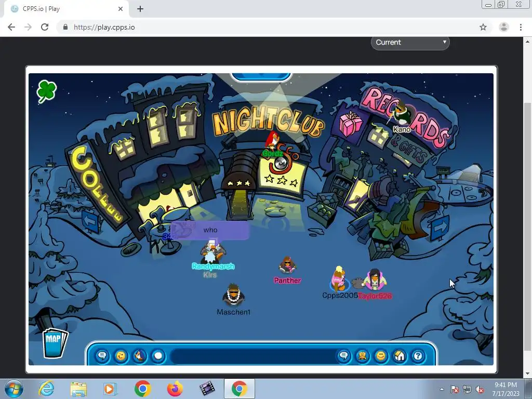Throw a snowball using the snowball icon
The height and width of the screenshot is (399, 532).
(158, 356)
